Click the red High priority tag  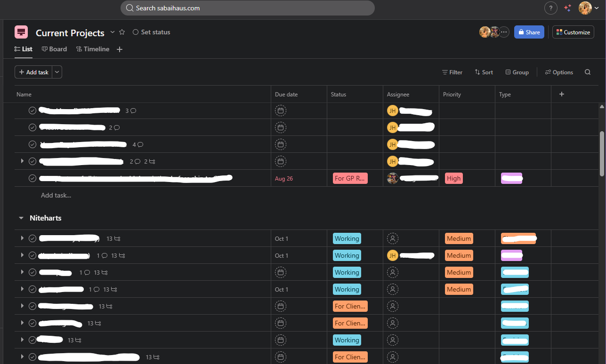coord(453,178)
